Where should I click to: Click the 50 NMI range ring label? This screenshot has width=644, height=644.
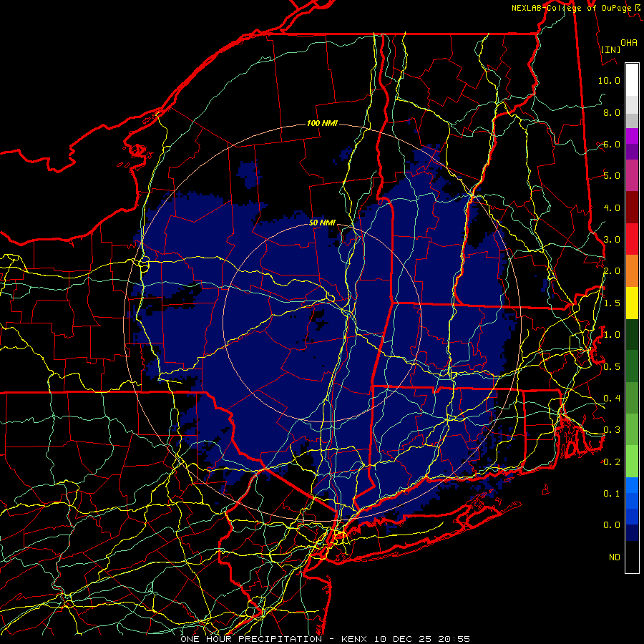(322, 223)
